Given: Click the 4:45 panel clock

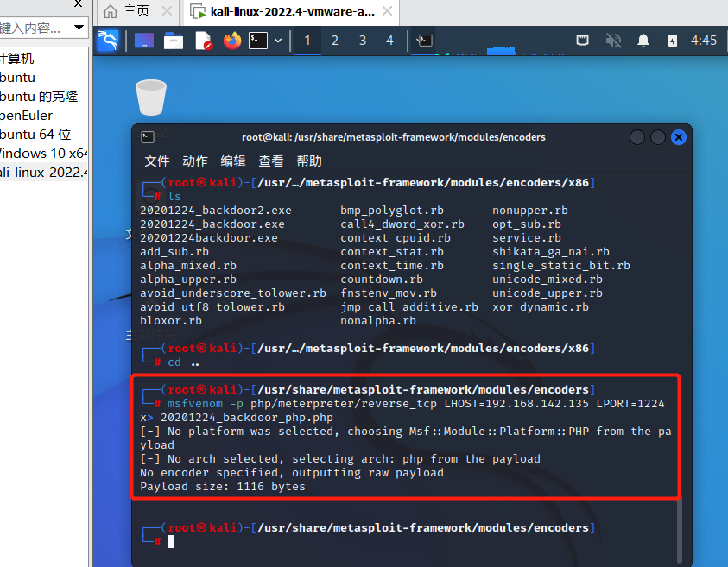Looking at the screenshot, I should point(704,41).
